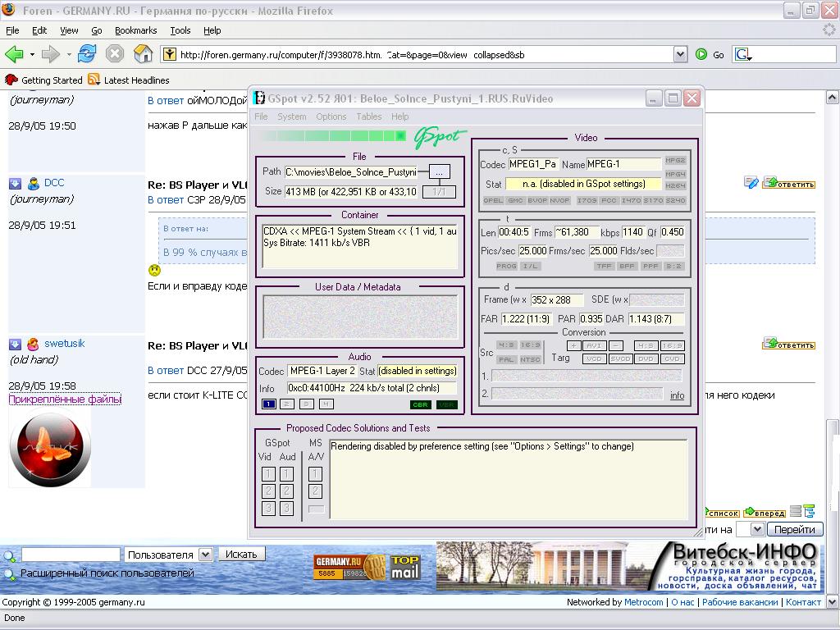Open the Metrocom link in the footer
Viewport: 840px width, 630px height.
643,602
